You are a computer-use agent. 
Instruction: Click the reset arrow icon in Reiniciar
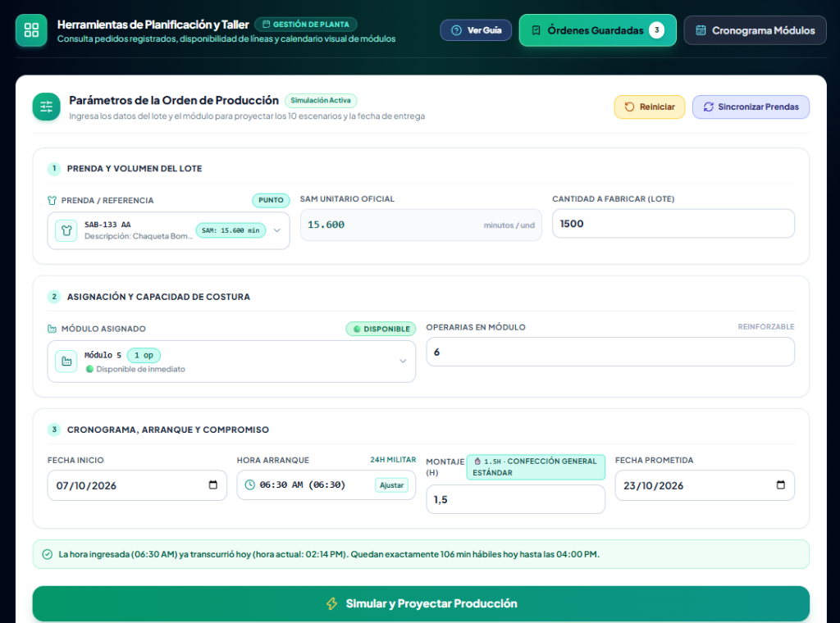coord(629,107)
